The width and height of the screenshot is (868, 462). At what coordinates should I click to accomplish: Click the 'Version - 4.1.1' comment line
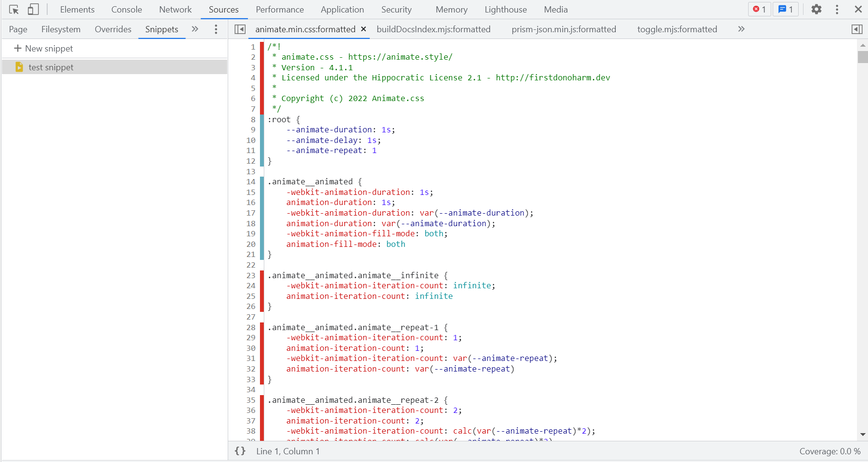(317, 67)
